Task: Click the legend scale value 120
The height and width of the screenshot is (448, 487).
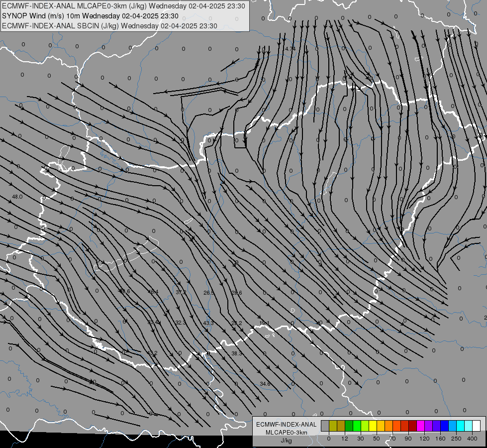Action: (424, 439)
